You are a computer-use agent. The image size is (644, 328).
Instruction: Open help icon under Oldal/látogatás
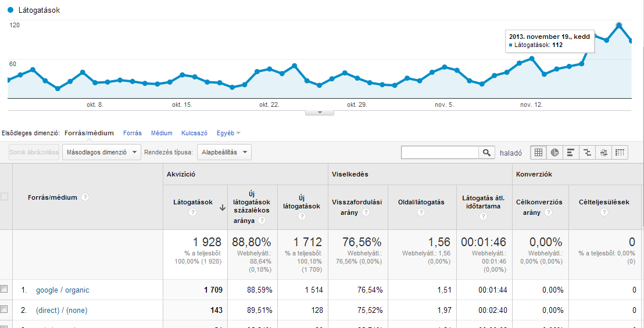(x=421, y=212)
